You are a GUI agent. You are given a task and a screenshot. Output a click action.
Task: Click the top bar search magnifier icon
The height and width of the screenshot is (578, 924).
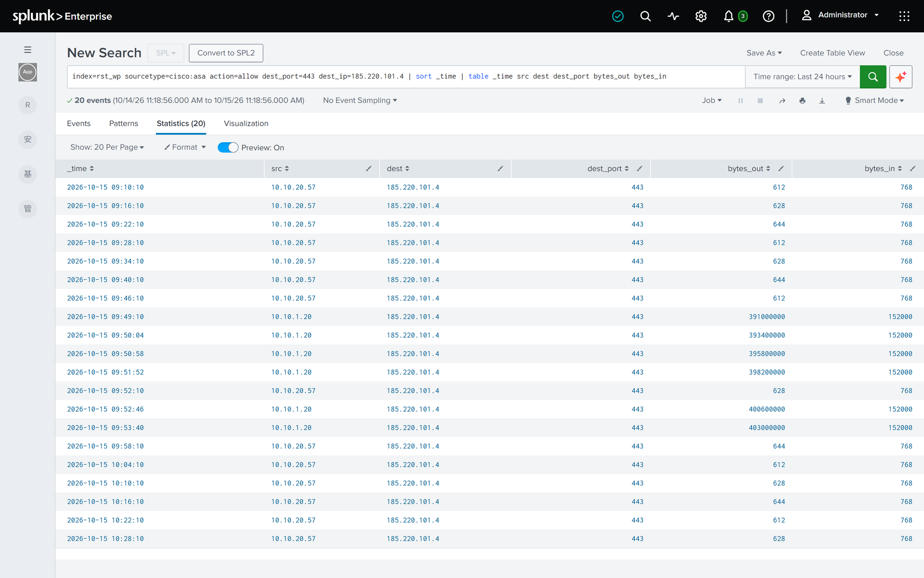point(645,16)
